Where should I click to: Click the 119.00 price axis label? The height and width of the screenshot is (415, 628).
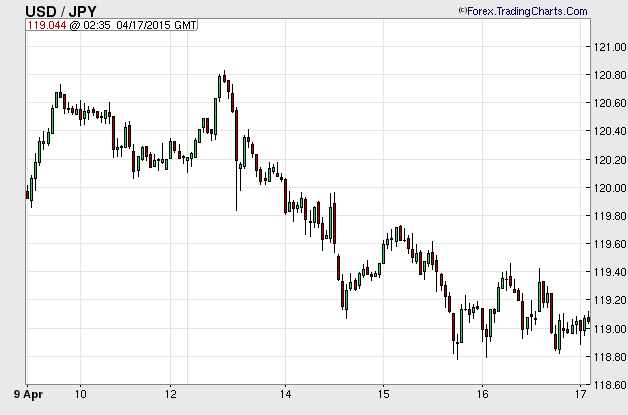pyautogui.click(x=610, y=329)
